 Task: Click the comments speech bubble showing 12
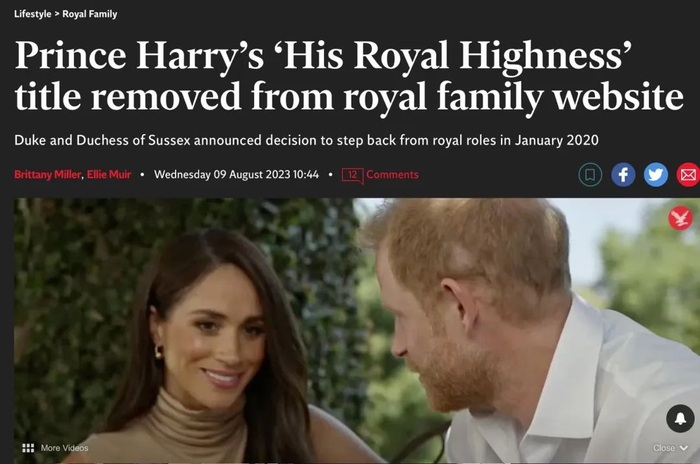(x=353, y=175)
